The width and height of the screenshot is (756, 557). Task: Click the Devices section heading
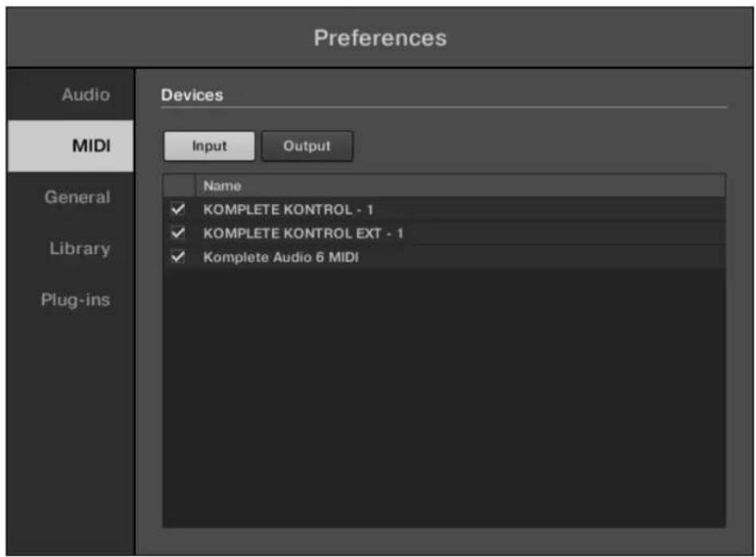tap(192, 95)
